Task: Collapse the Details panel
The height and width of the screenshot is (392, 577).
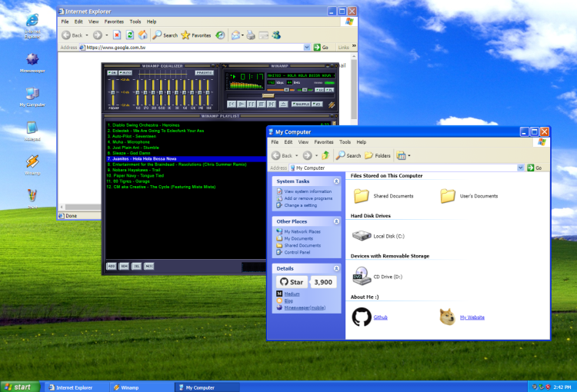Action: [x=336, y=268]
